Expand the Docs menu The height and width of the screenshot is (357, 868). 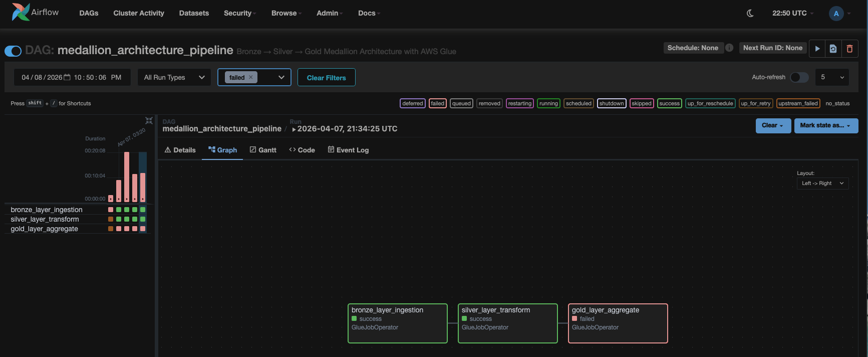click(369, 13)
